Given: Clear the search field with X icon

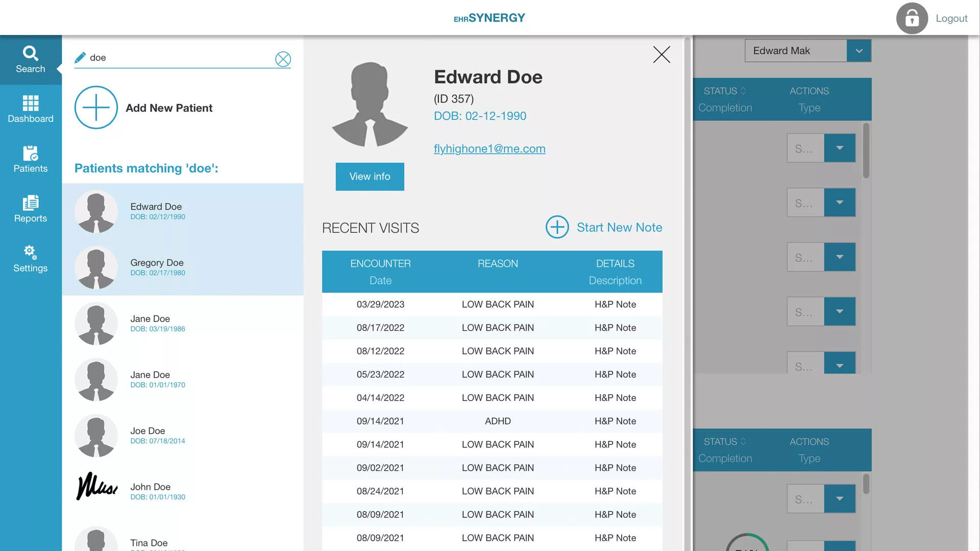Looking at the screenshot, I should click(x=283, y=59).
